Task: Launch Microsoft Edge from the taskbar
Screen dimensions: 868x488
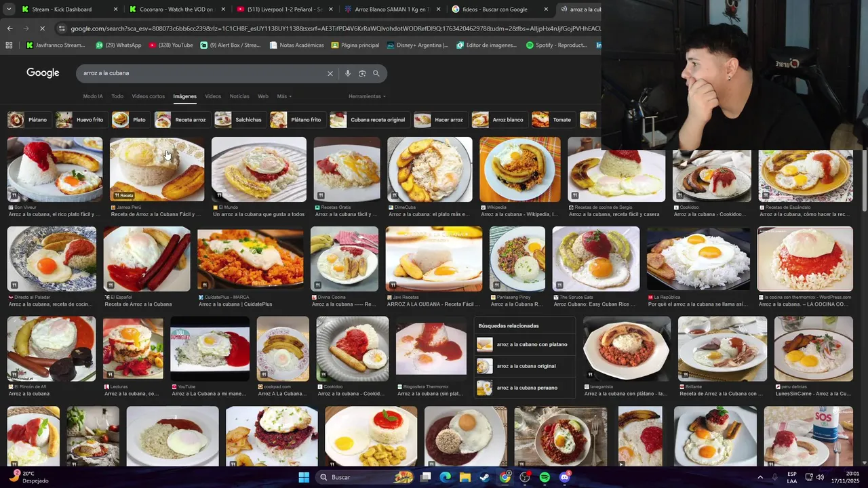Action: coord(445,477)
